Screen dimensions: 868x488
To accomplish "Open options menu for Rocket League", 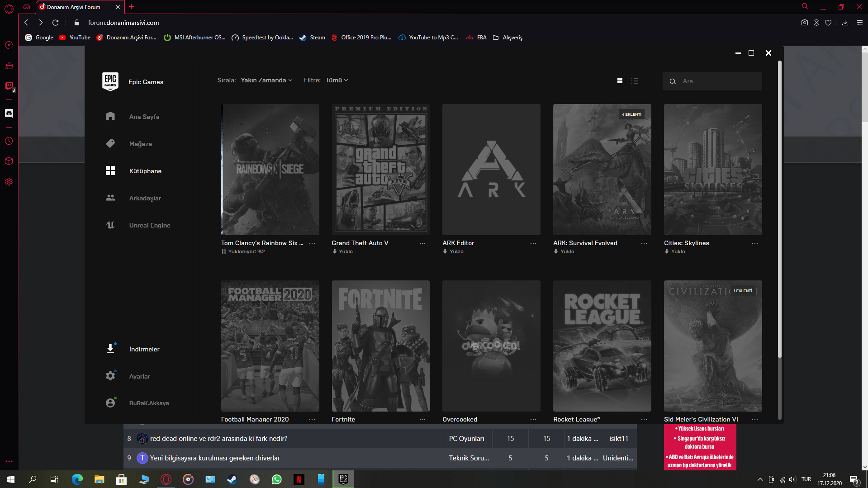I will pyautogui.click(x=644, y=420).
